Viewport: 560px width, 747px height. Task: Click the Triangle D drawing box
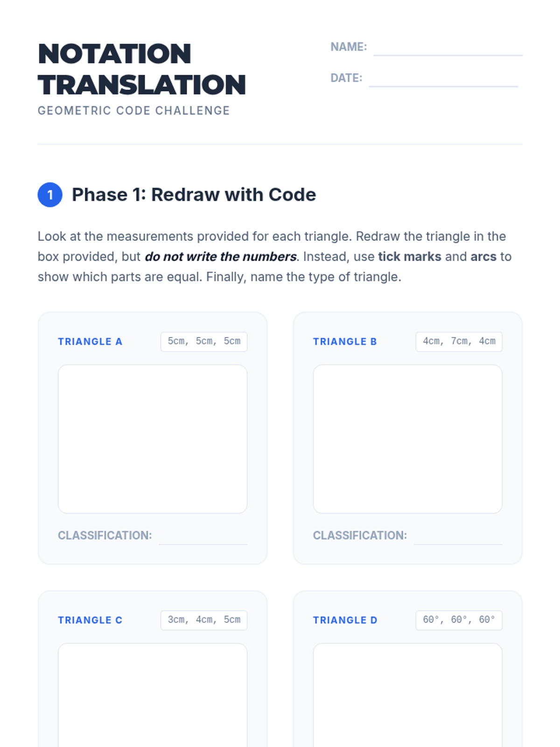407,695
